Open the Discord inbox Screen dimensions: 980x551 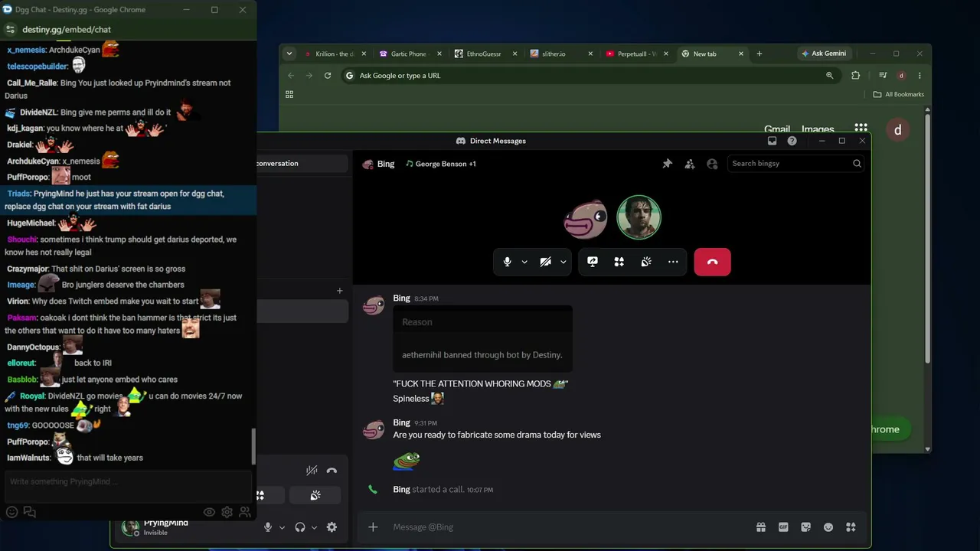(772, 141)
